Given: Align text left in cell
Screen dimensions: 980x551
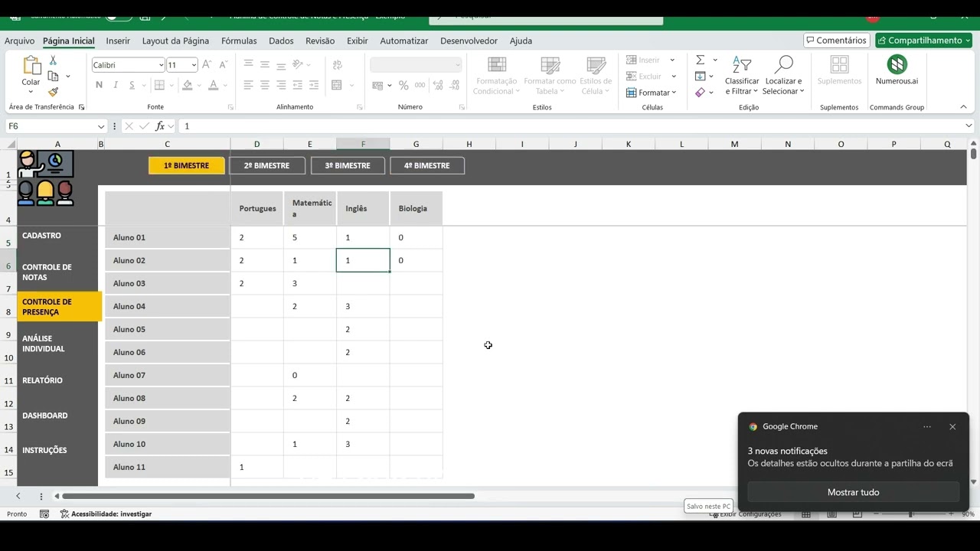Looking at the screenshot, I should click(248, 85).
